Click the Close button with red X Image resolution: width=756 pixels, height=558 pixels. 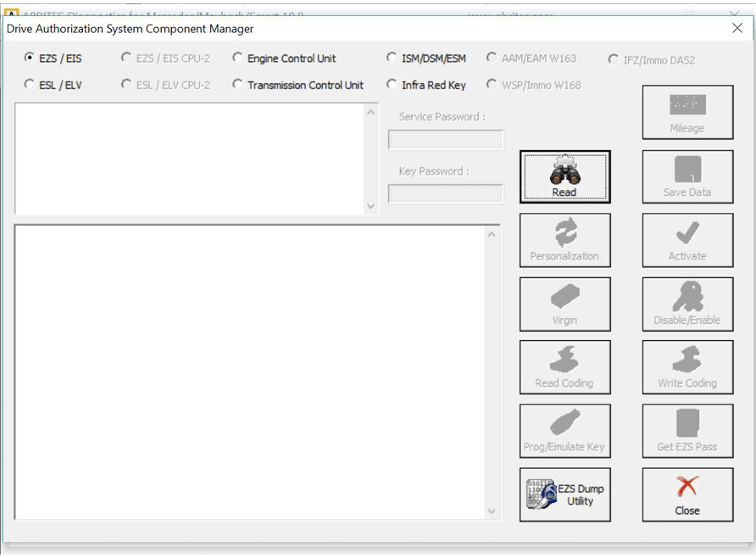(687, 494)
